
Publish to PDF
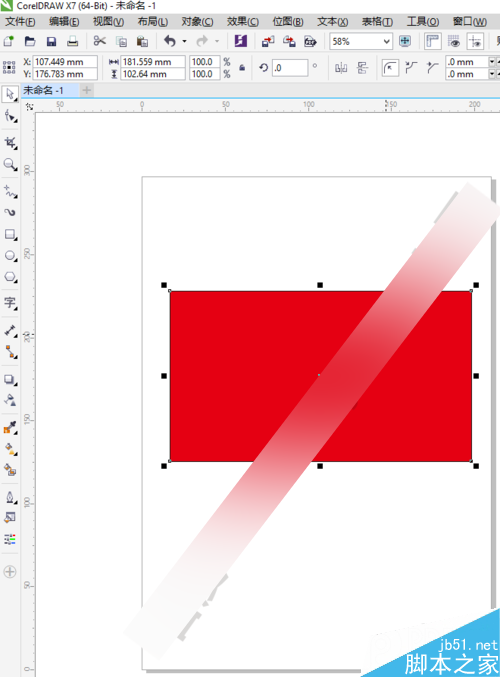tap(310, 41)
